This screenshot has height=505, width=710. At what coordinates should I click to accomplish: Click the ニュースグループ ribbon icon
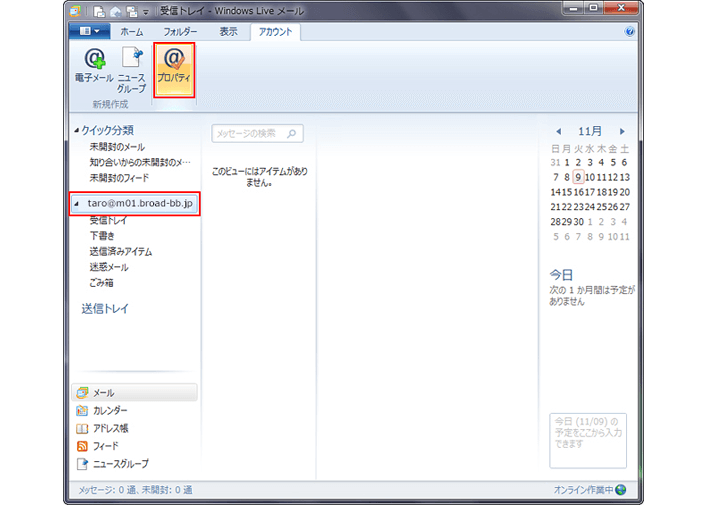(131, 68)
